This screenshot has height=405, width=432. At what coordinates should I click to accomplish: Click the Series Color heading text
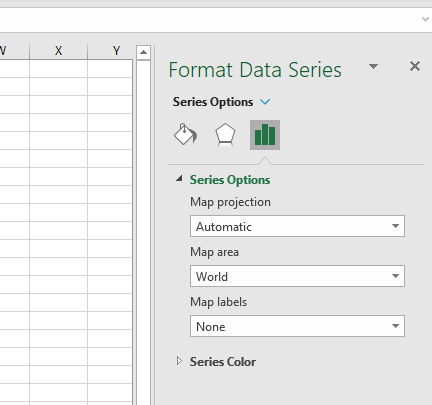223,362
